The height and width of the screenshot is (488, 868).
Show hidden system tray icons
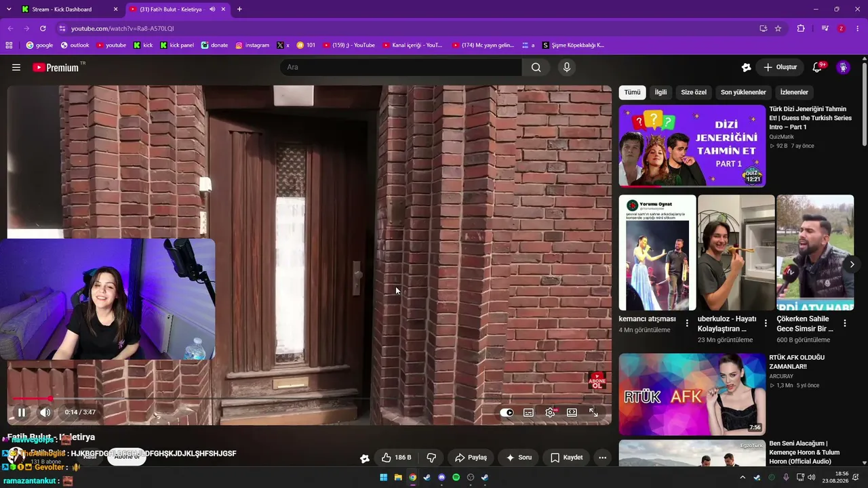pyautogui.click(x=742, y=477)
